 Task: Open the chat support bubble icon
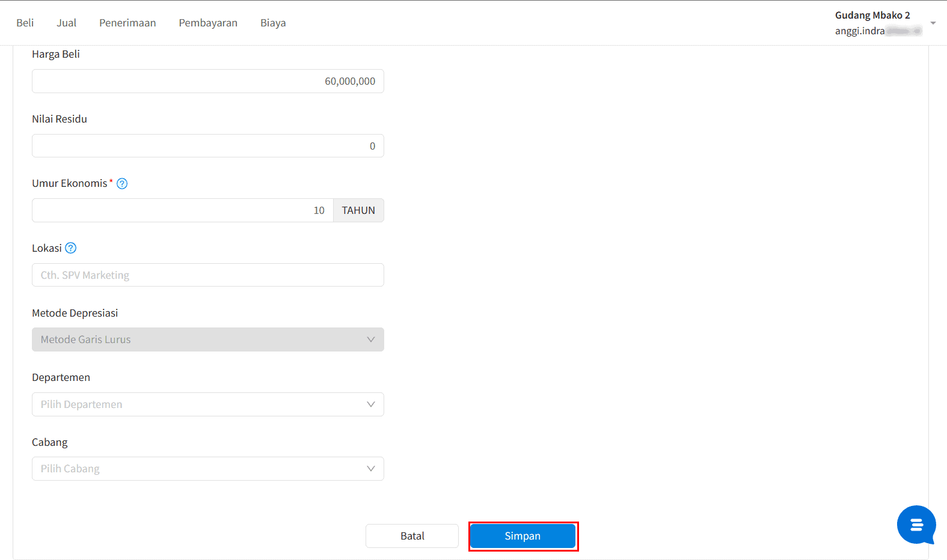[916, 525]
